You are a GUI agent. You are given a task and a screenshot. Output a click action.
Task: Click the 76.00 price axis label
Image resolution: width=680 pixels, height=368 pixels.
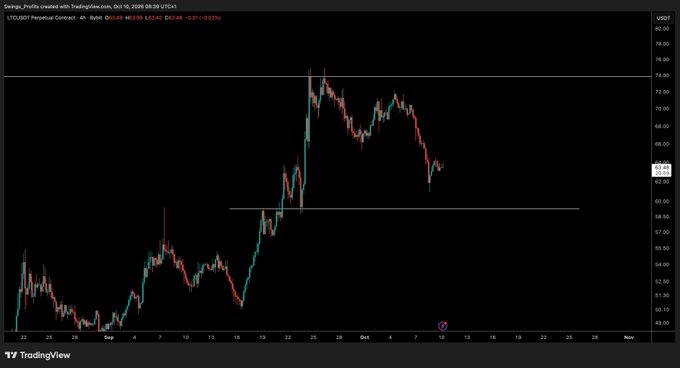pos(662,60)
